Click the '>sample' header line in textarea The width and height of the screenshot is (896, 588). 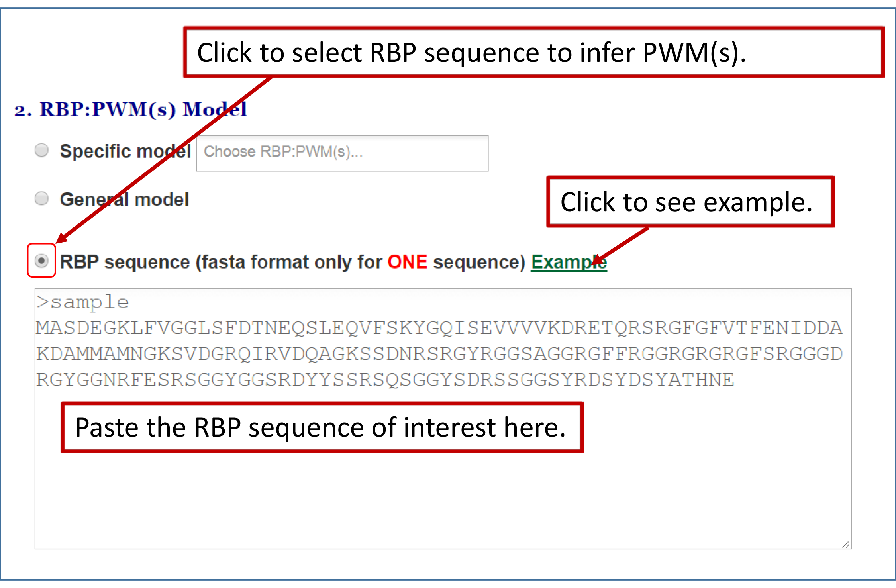click(82, 303)
